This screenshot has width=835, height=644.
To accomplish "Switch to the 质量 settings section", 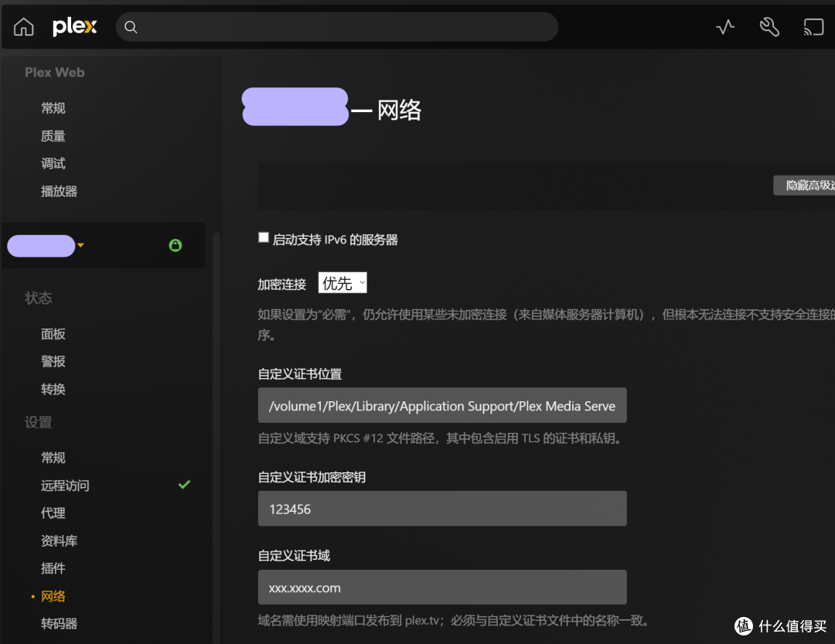I will point(53,135).
